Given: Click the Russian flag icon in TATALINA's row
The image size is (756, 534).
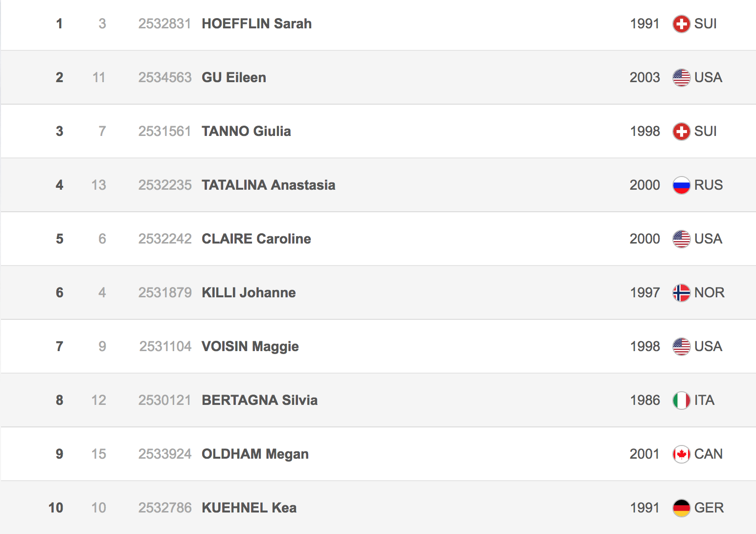Looking at the screenshot, I should coord(681,185).
